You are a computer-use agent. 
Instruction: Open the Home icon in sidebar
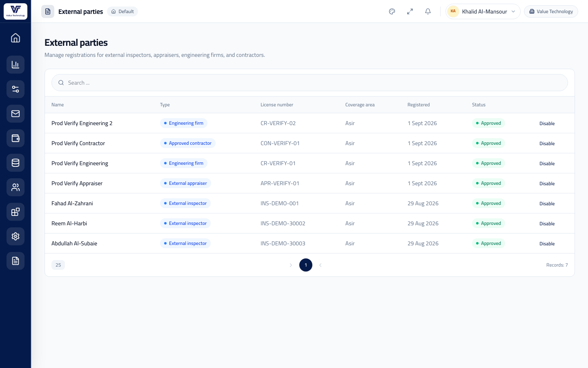tap(16, 38)
